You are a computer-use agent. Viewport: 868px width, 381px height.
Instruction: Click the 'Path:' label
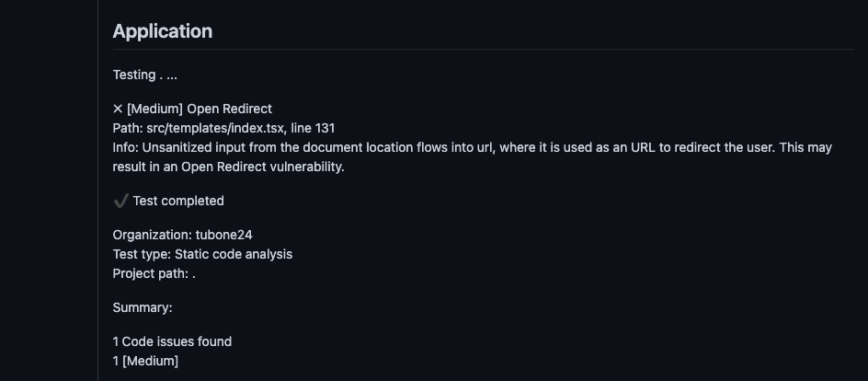coord(128,129)
